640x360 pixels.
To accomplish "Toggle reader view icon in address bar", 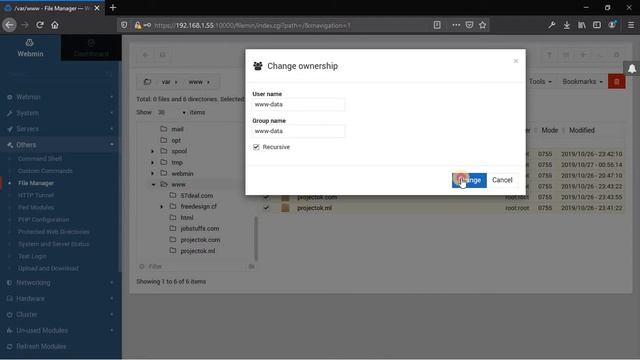I will (437, 25).
